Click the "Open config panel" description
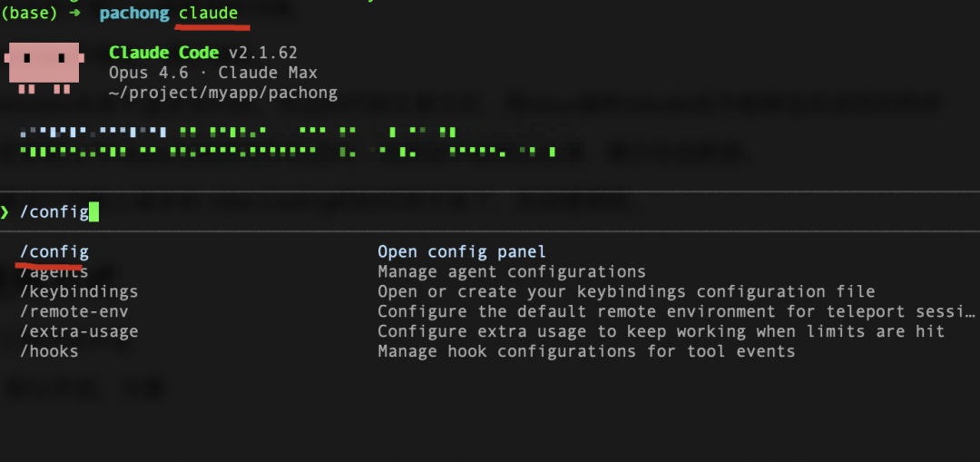 [x=462, y=251]
